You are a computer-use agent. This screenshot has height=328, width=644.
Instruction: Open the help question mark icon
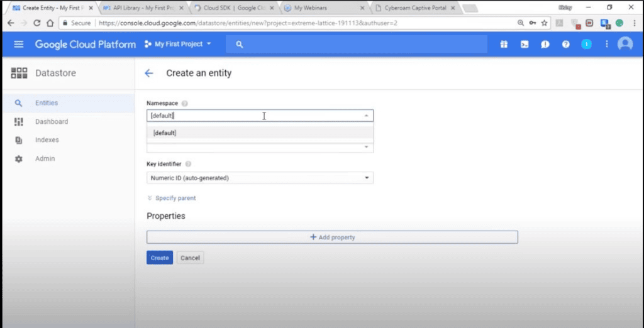coord(565,45)
